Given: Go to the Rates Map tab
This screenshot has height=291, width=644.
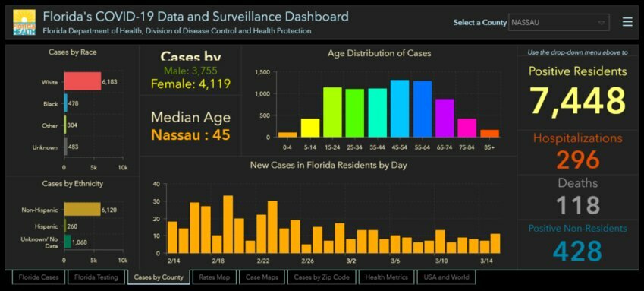Looking at the screenshot, I should pos(214,277).
